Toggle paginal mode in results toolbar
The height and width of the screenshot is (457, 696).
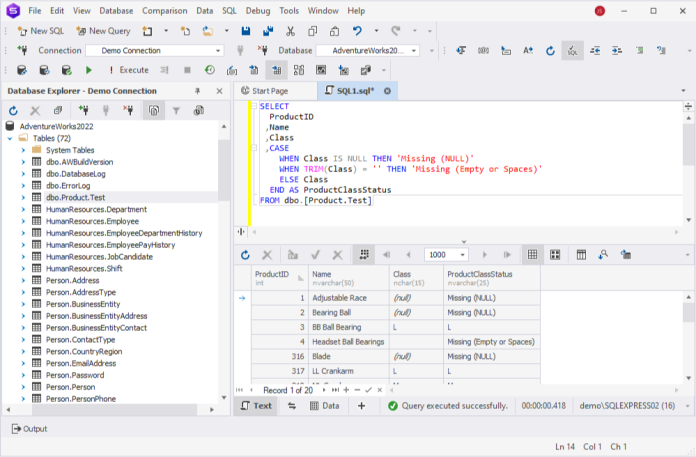pos(362,255)
